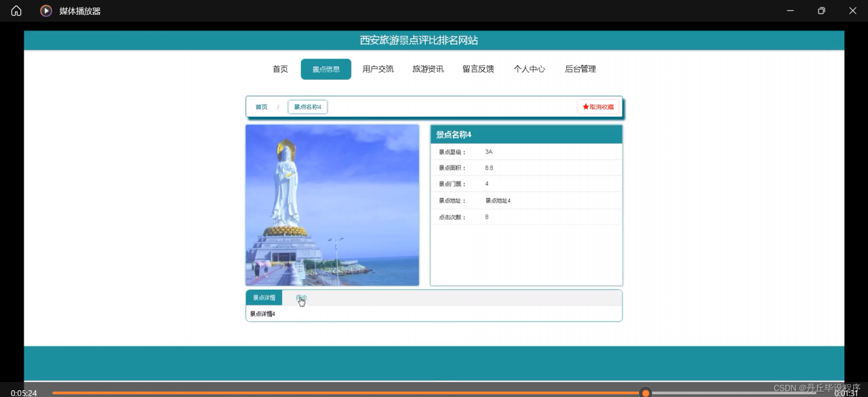Switch to the 评论 tab
Image resolution: width=868 pixels, height=397 pixels.
(301, 298)
